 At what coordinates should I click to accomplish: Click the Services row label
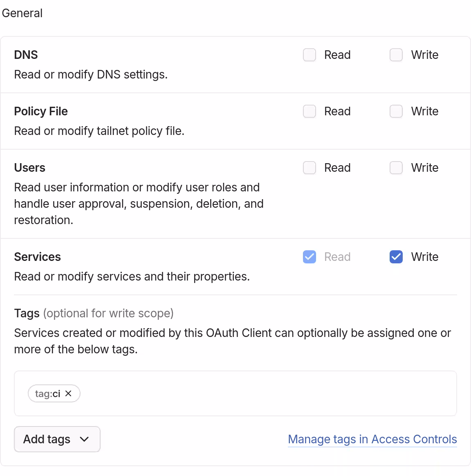pos(37,257)
